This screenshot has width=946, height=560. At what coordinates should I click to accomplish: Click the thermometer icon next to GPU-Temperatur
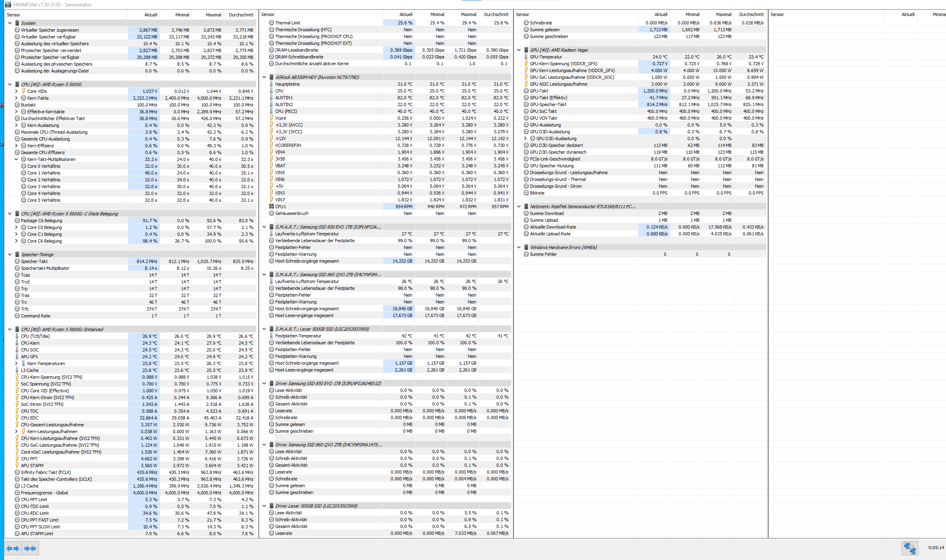pos(526,56)
